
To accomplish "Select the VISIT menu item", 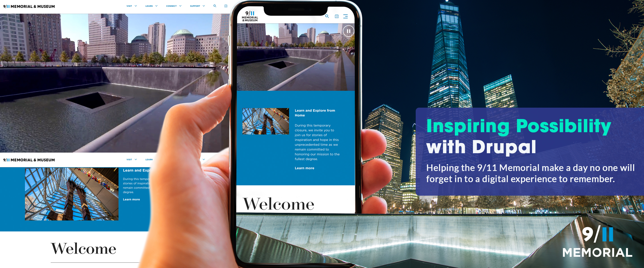I will click(129, 5).
